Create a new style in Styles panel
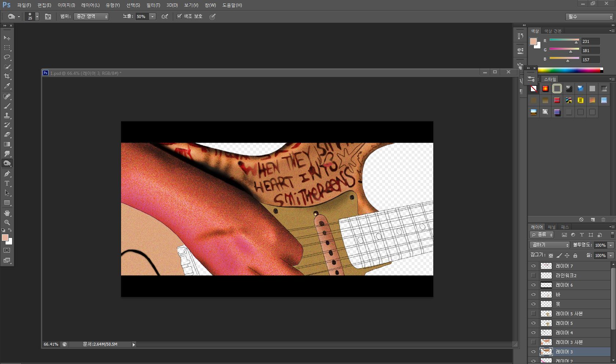 (x=593, y=220)
